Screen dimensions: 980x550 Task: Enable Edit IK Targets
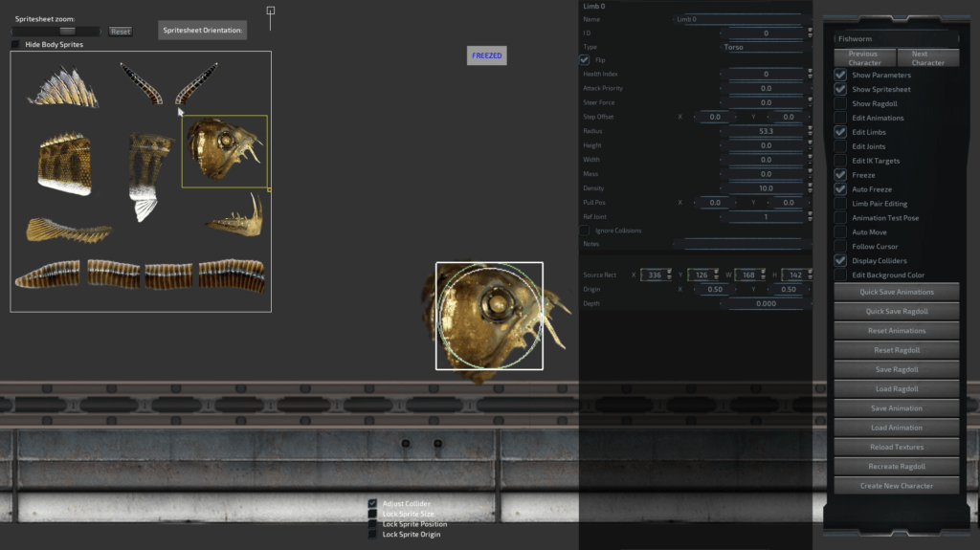(x=840, y=161)
